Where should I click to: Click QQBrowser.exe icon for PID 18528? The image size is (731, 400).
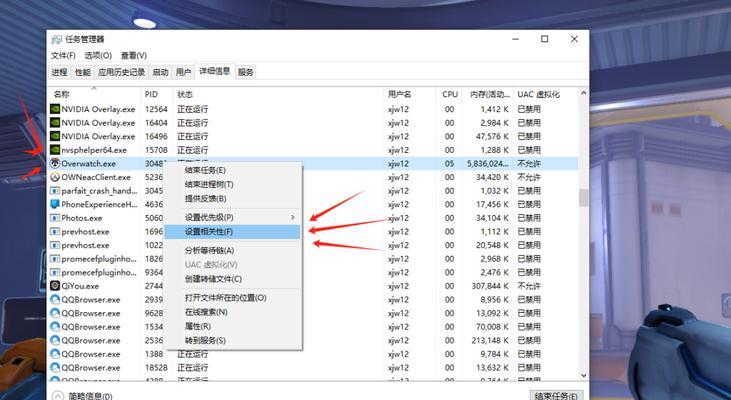coord(55,367)
